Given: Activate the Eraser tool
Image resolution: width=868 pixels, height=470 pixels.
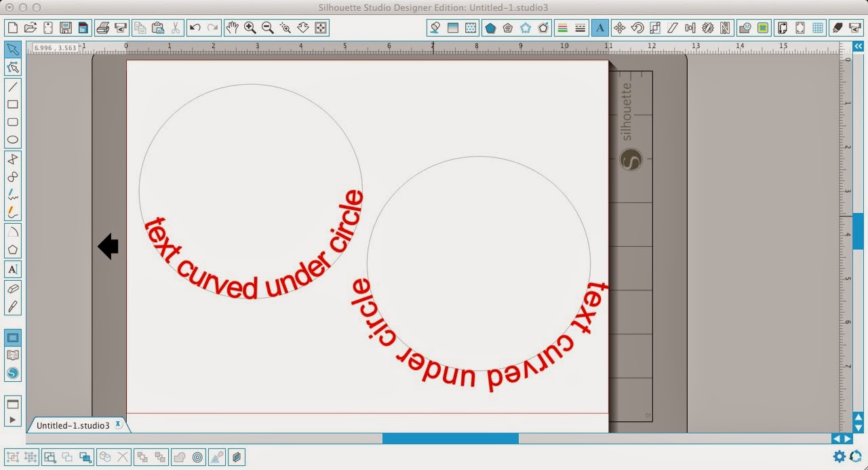Looking at the screenshot, I should 12,288.
